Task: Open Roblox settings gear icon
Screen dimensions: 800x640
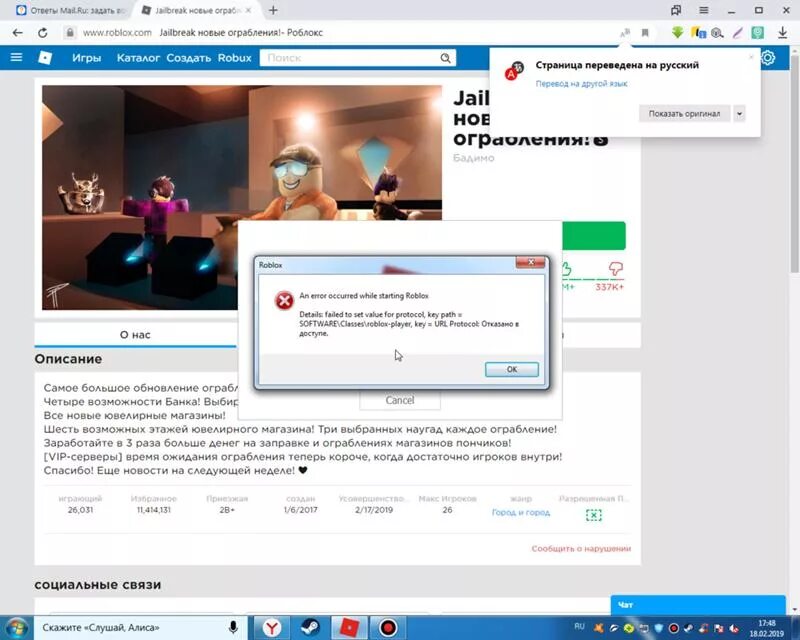Action: [x=768, y=58]
